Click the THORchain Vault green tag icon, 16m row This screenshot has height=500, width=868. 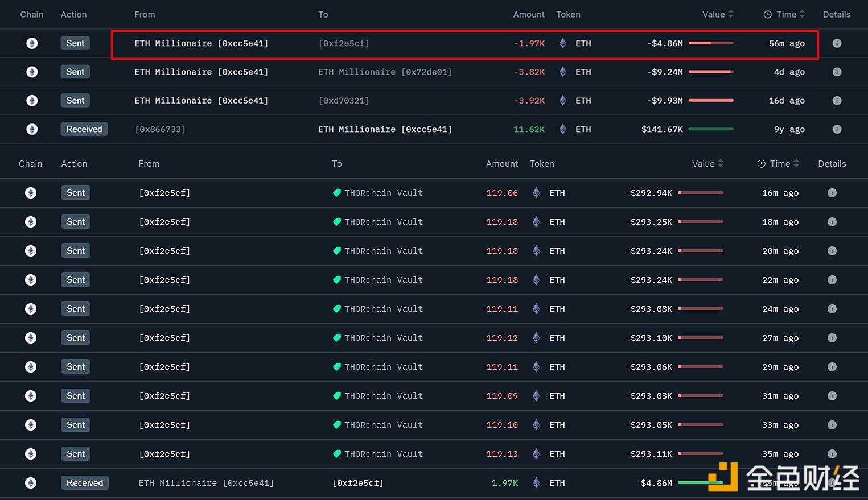[337, 193]
